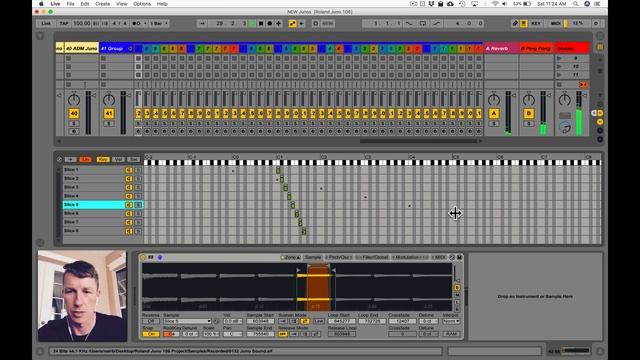Screen dimensions: 640x360
Task: Toggle the Loop switch in transport
Action: 422,24
